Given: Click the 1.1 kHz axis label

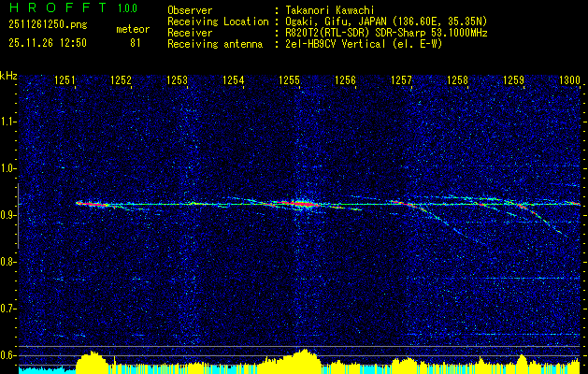Looking at the screenshot, I should coord(7,122).
